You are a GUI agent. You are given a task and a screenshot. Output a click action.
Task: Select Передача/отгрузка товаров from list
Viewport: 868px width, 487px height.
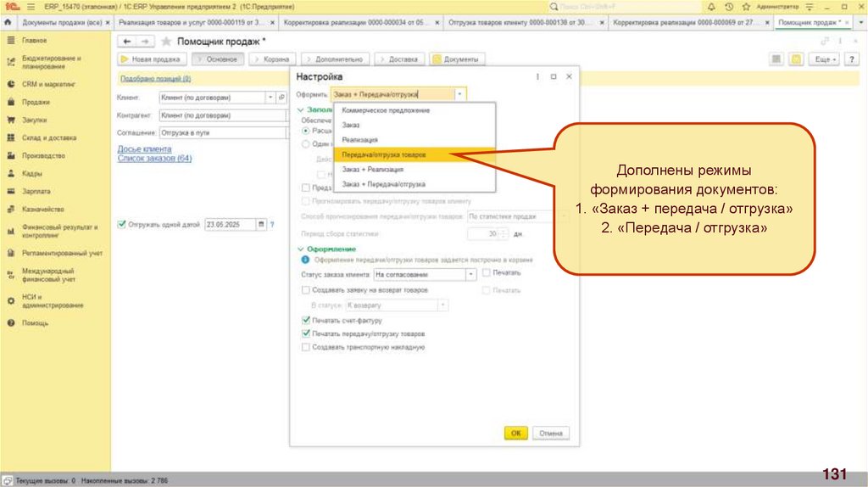pos(384,155)
